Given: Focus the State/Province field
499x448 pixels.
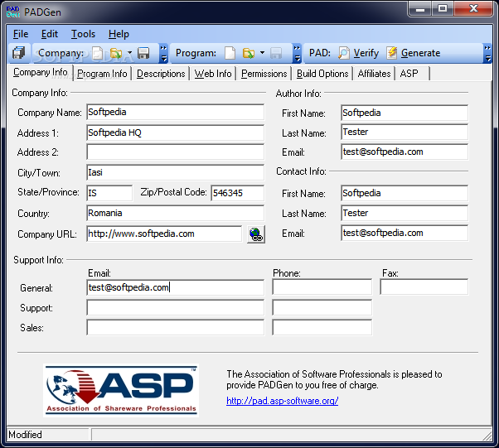Looking at the screenshot, I should (109, 193).
